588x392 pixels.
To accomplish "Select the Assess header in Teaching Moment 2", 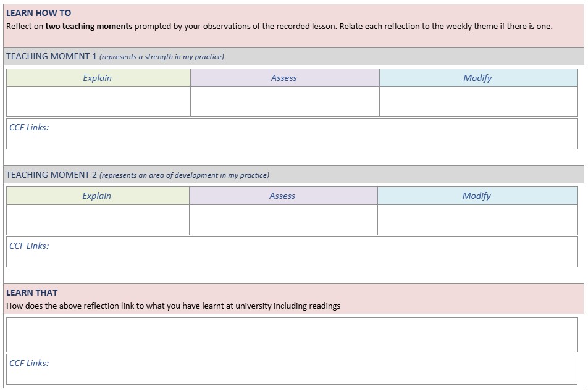I will pos(282,196).
